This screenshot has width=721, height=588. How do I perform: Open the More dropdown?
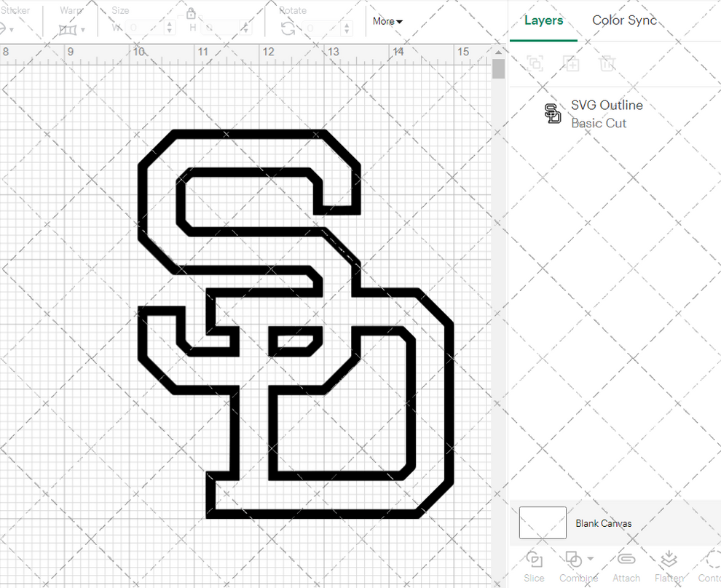point(387,21)
